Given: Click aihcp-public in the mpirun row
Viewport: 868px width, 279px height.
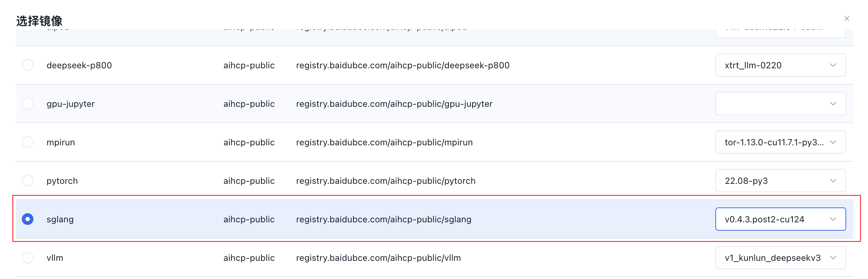Looking at the screenshot, I should (x=249, y=142).
